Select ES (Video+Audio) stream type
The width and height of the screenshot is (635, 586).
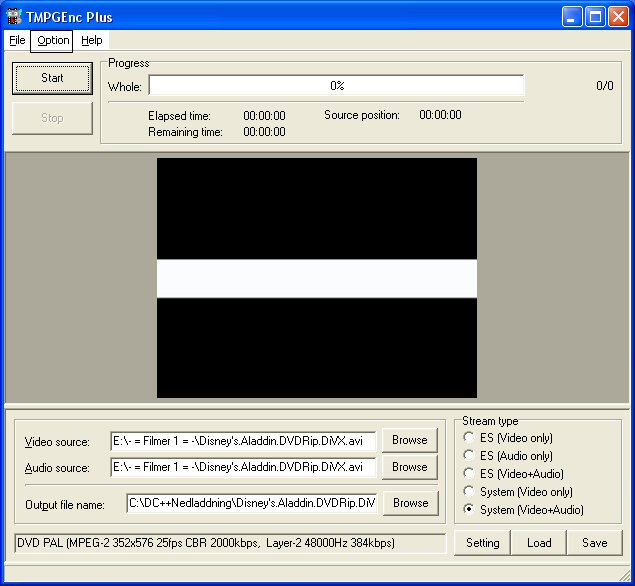[514, 473]
